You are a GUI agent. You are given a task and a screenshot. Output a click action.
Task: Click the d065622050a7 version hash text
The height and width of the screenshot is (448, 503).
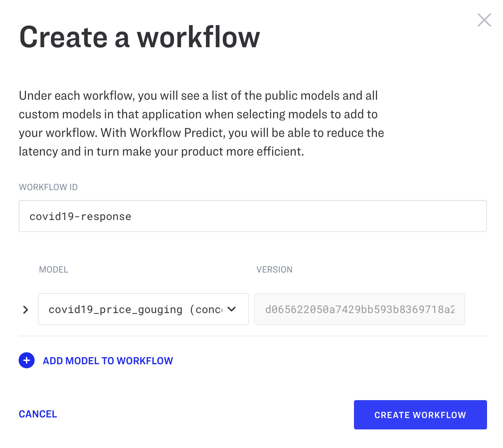[359, 309]
